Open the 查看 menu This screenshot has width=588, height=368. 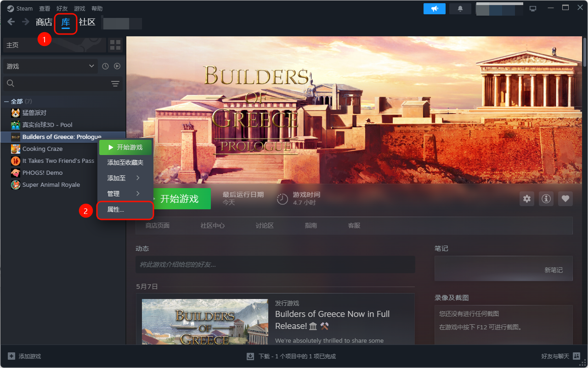pyautogui.click(x=45, y=8)
